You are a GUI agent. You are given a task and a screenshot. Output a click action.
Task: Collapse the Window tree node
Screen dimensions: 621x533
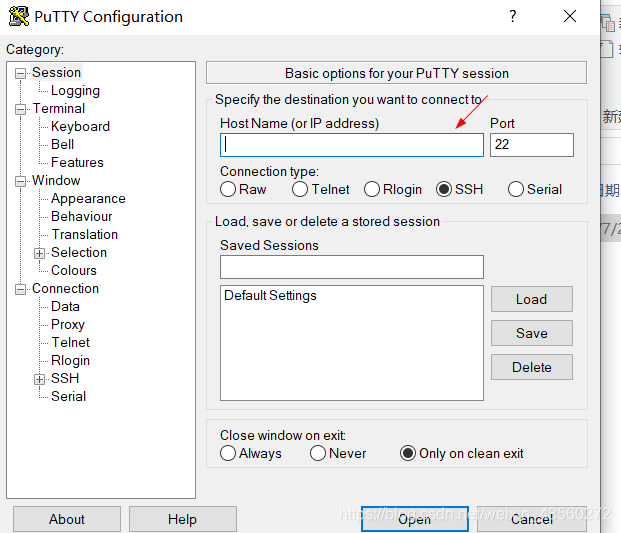click(20, 181)
